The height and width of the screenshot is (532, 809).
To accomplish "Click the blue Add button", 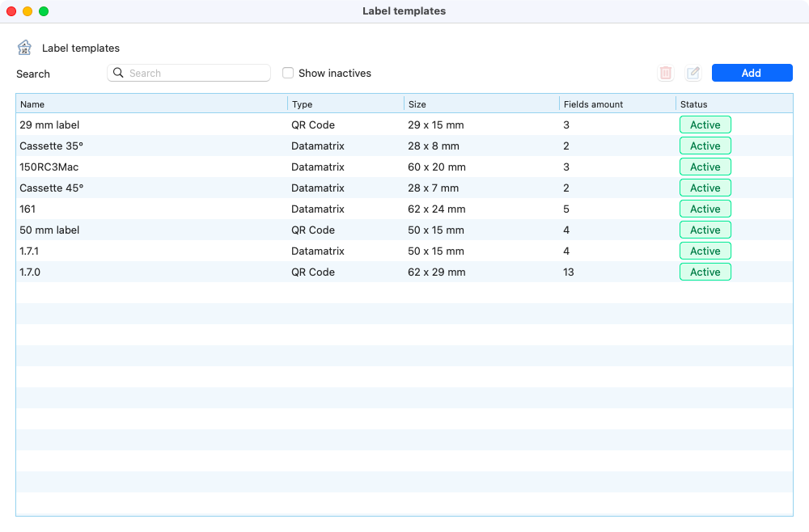I will [752, 73].
